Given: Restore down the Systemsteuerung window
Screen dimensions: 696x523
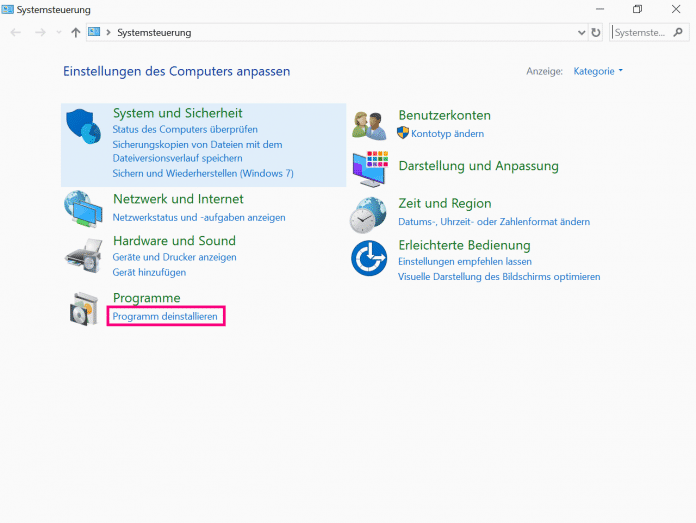Looking at the screenshot, I should pyautogui.click(x=637, y=9).
